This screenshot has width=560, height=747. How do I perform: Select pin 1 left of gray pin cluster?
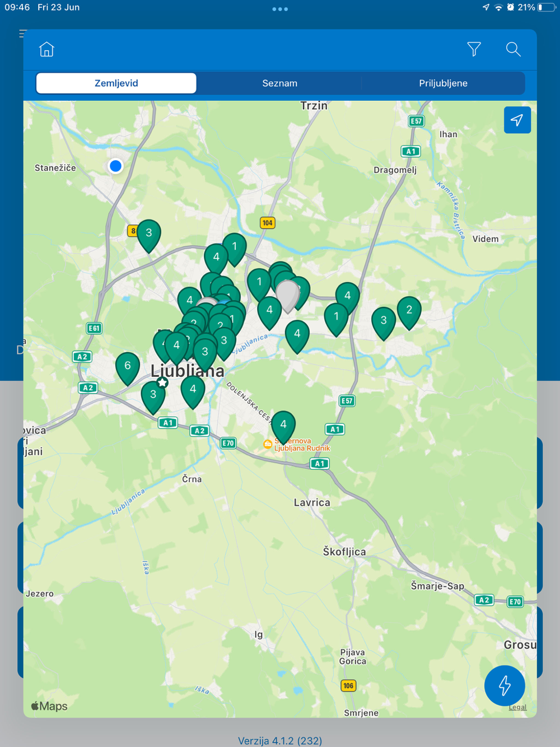click(259, 284)
